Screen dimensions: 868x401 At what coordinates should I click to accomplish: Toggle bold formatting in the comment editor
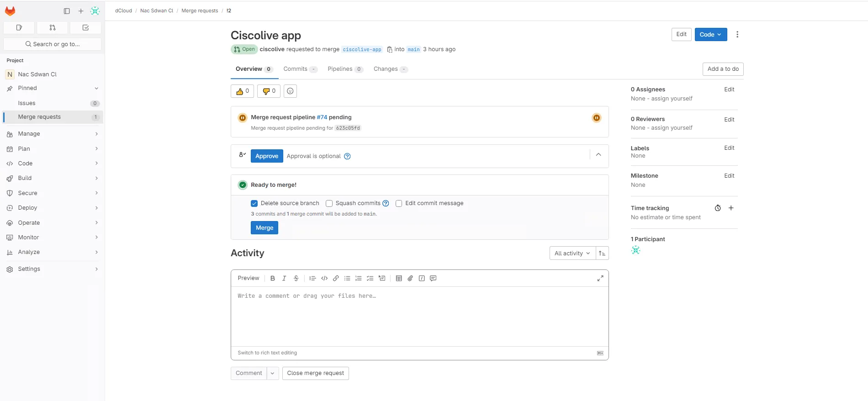272,278
